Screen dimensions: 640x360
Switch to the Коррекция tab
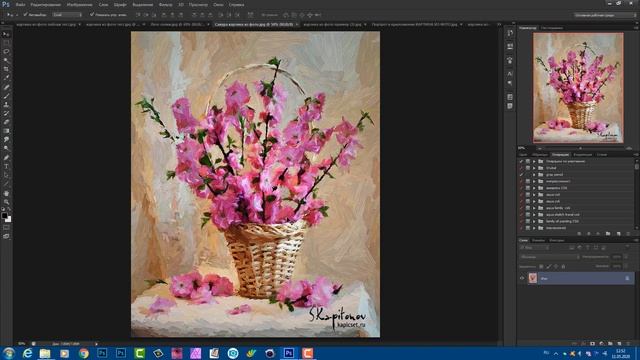tap(582, 155)
